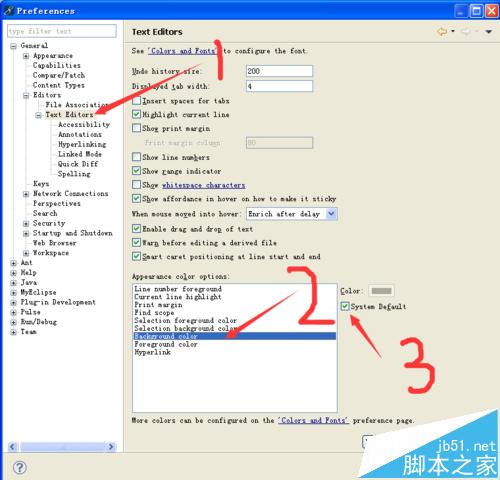Expand the Workspace tree node
This screenshot has width=500, height=480.
pos(26,253)
